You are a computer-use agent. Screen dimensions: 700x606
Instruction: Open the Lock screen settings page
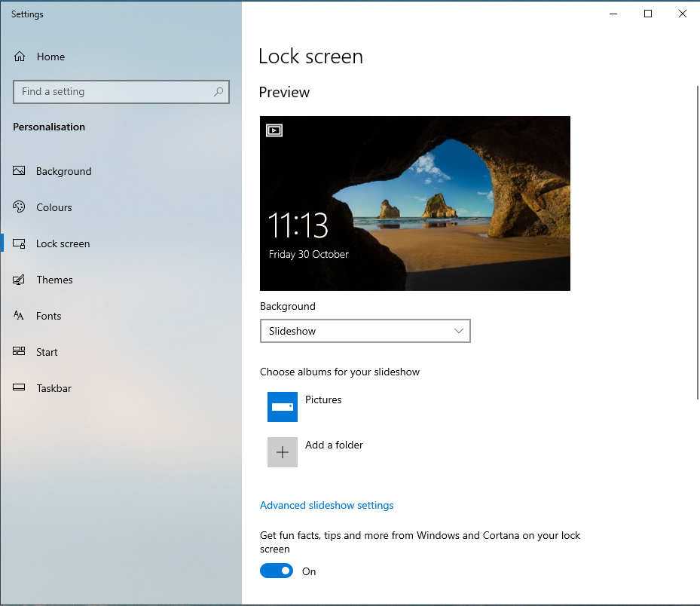(x=63, y=243)
